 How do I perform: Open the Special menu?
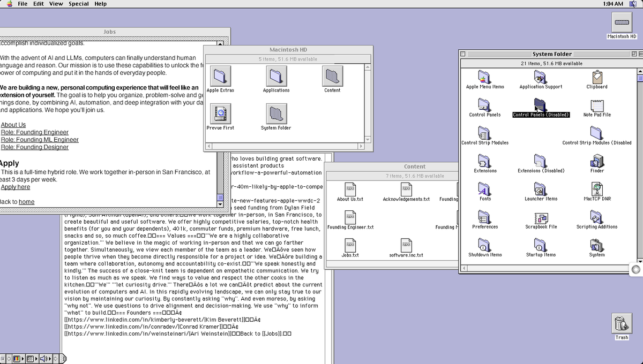(x=79, y=4)
